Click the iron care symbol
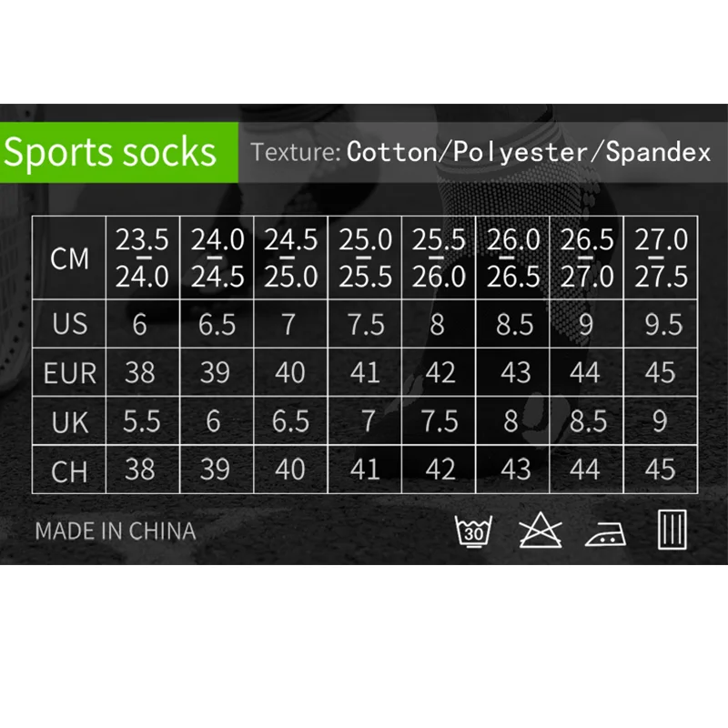Viewport: 728px width, 728px height. click(x=606, y=532)
